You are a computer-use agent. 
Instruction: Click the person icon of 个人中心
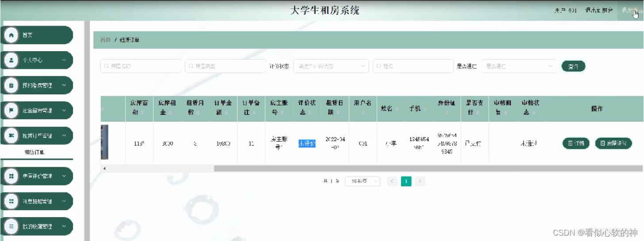click(11, 60)
